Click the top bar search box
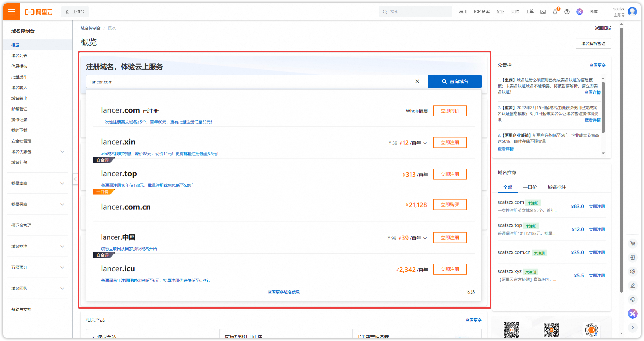Image resolution: width=644 pixels, height=341 pixels. pos(415,12)
